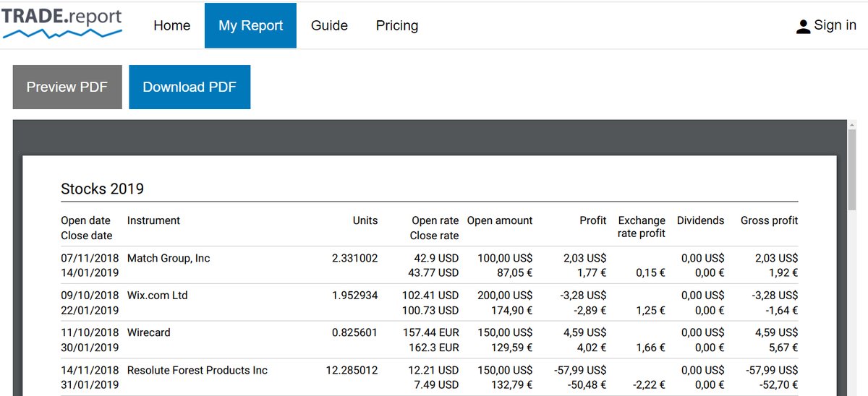
Task: Click open amount 87,05 €
Action: (x=514, y=272)
